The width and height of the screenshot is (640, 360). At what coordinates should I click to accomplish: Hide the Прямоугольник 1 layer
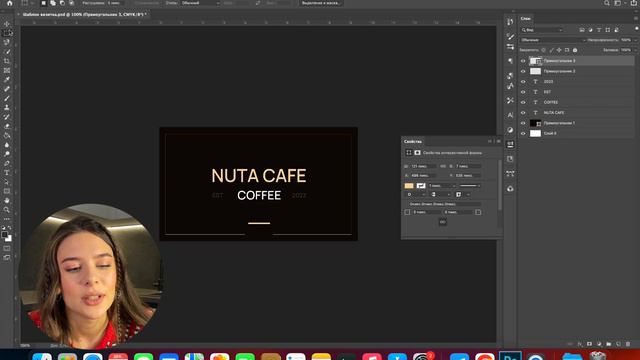coord(523,123)
